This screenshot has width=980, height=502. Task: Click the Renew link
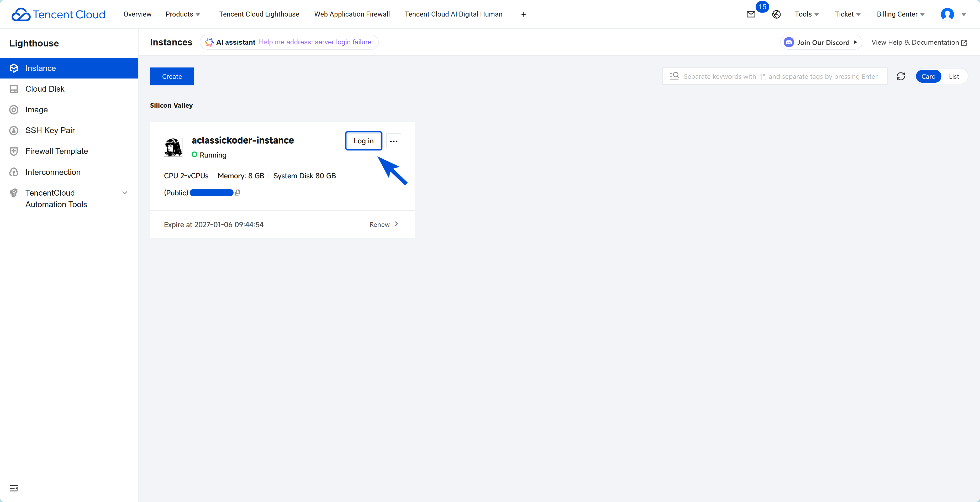(379, 224)
